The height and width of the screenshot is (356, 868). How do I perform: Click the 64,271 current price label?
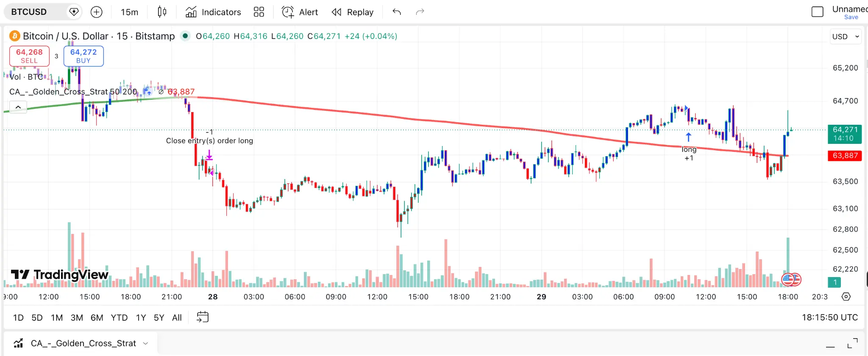coord(844,134)
